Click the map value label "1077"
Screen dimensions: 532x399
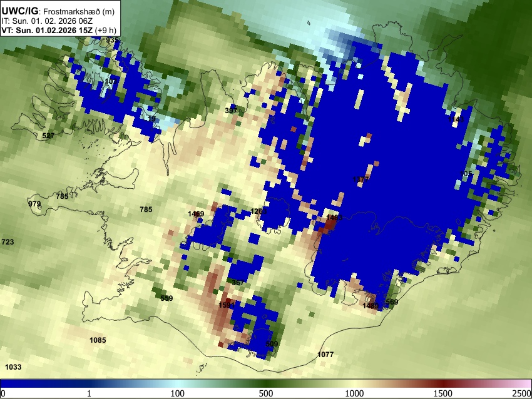325,354
